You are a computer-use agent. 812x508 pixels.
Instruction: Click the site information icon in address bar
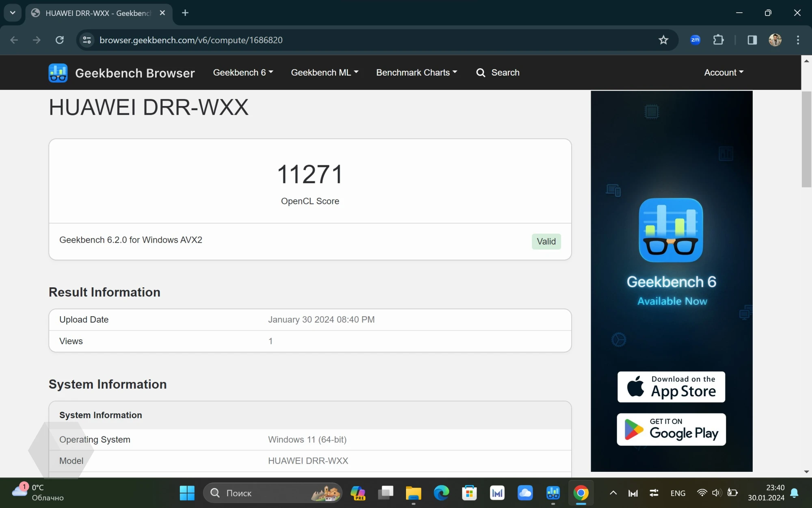86,40
